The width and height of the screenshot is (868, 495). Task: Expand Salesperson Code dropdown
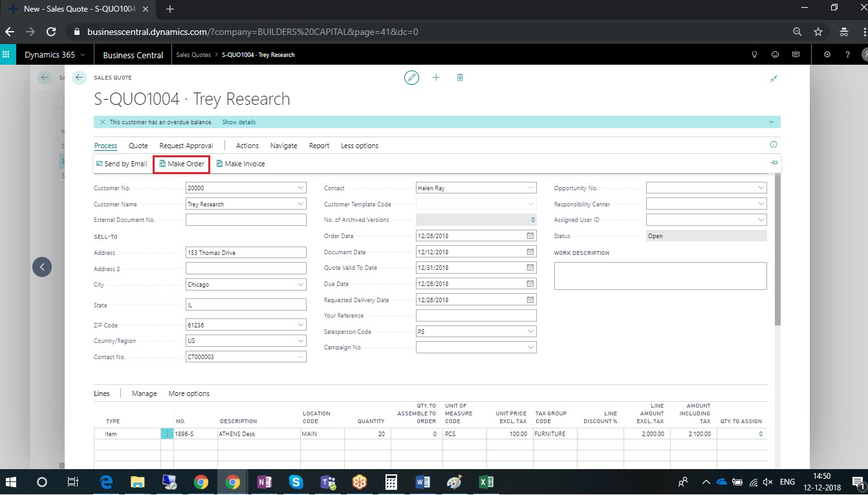(x=530, y=331)
